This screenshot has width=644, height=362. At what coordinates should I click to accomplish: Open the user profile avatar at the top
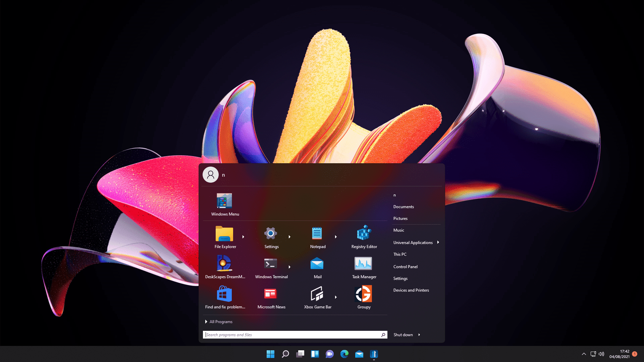point(210,175)
